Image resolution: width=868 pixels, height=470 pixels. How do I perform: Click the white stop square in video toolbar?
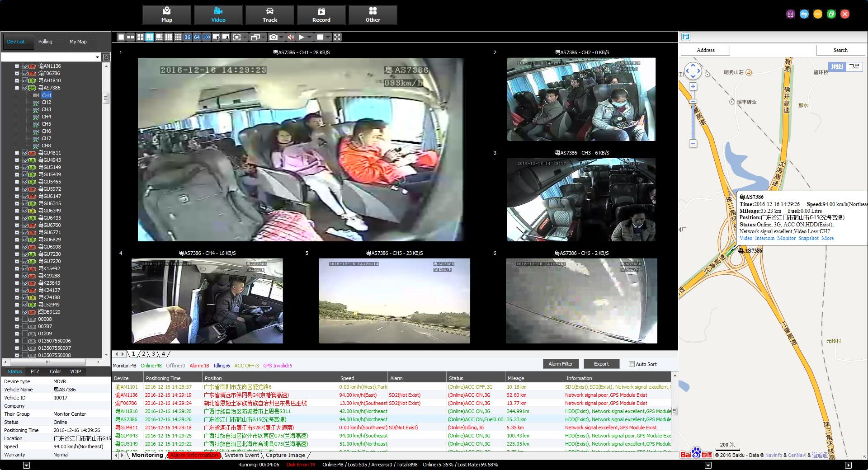(320, 37)
